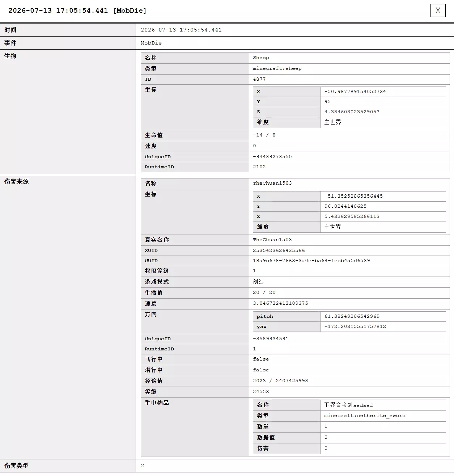Click the held item name 下界合金剑asdasd
This screenshot has height=476, width=454.
tap(348, 405)
